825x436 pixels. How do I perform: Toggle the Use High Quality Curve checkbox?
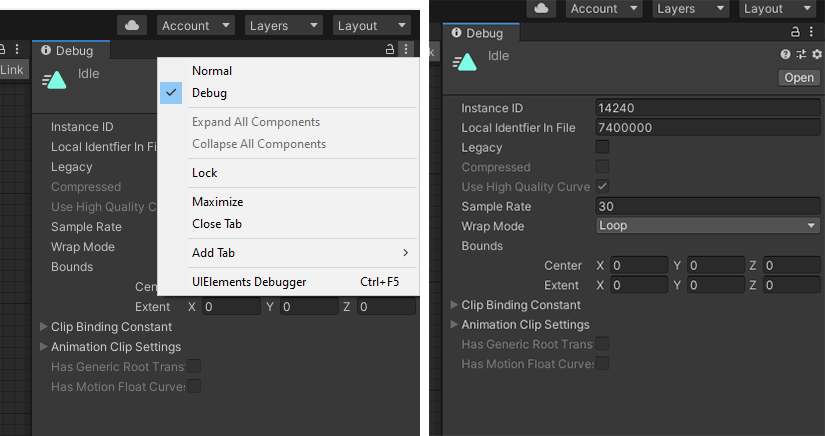tap(602, 186)
